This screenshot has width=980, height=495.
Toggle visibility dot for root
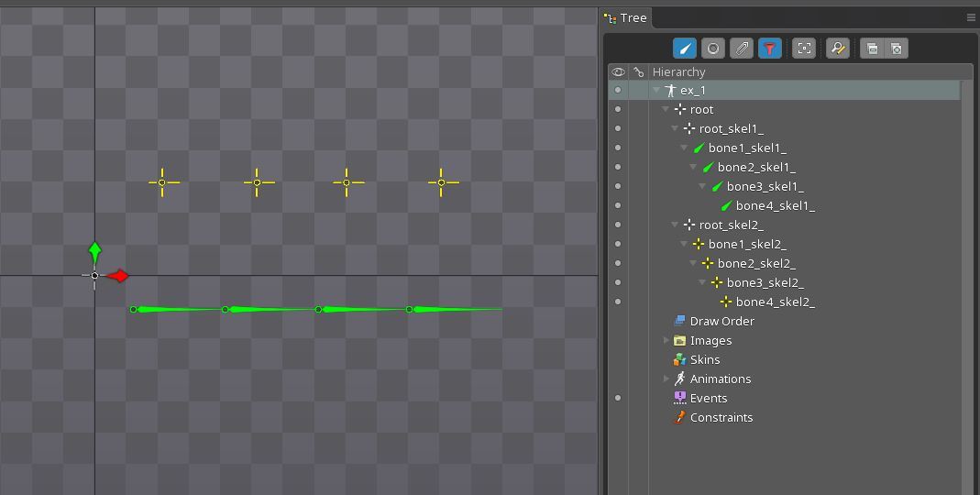[618, 109]
